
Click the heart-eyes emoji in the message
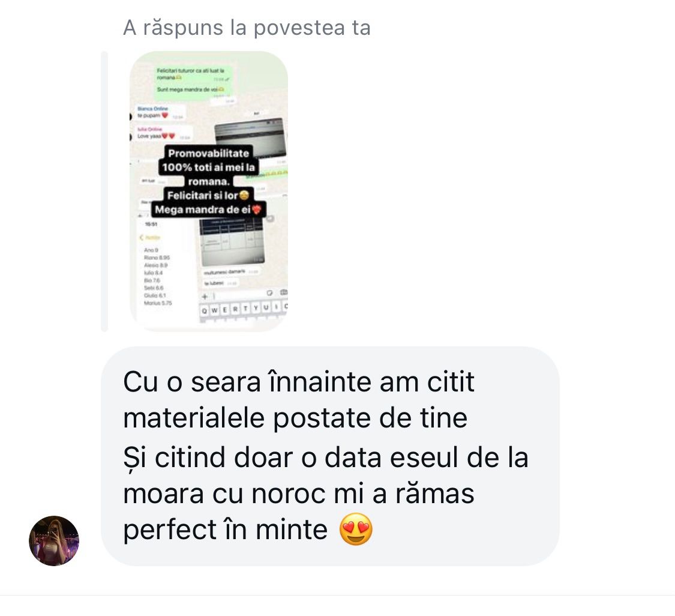(x=356, y=530)
